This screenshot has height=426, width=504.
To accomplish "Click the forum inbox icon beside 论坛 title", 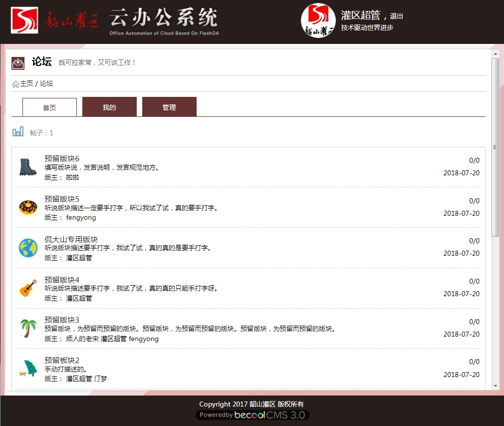I will click(x=17, y=63).
